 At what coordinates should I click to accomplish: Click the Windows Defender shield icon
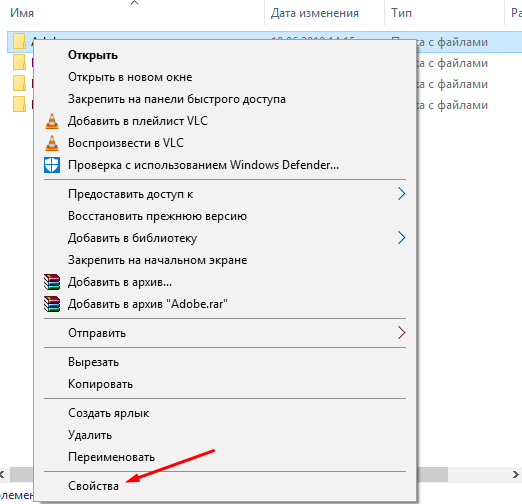click(52, 165)
